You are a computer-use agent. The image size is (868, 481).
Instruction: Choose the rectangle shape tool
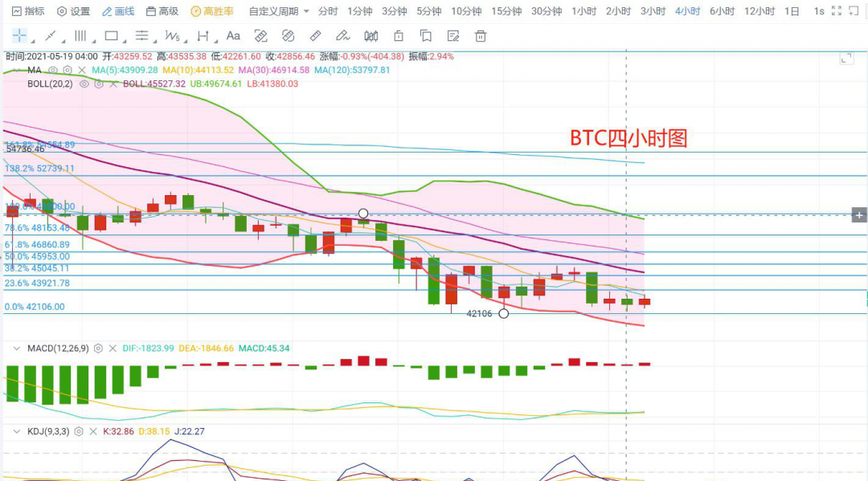[x=112, y=36]
